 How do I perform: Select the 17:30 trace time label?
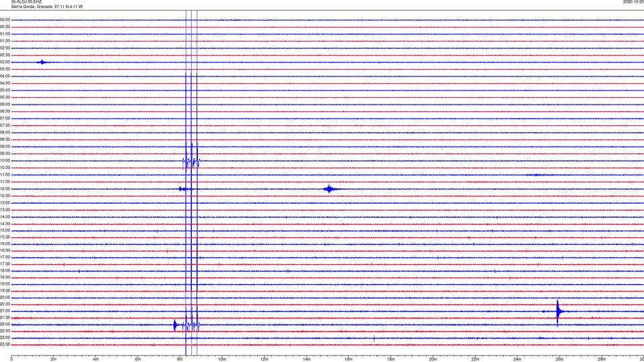tap(5, 264)
